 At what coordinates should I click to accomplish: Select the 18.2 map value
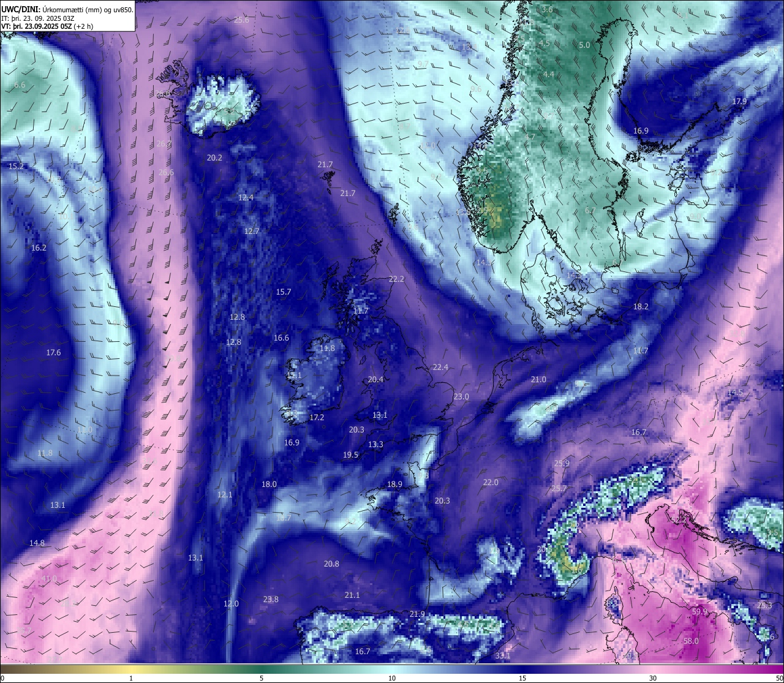point(641,306)
